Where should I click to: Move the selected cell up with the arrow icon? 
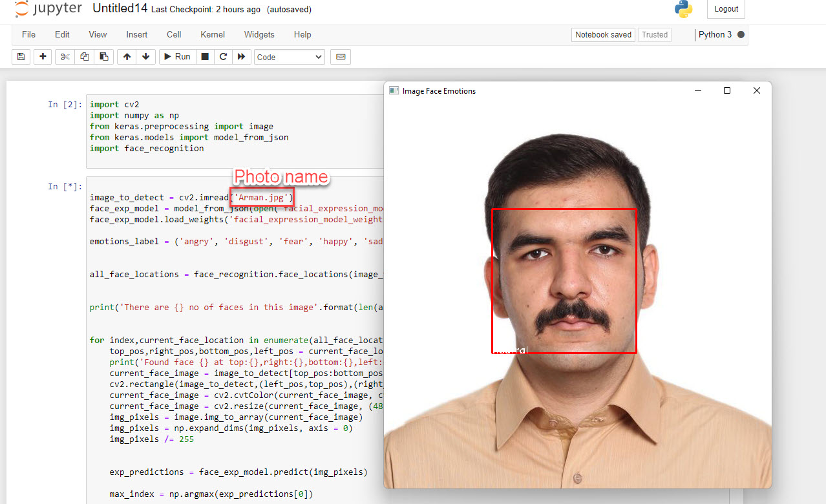pos(127,56)
